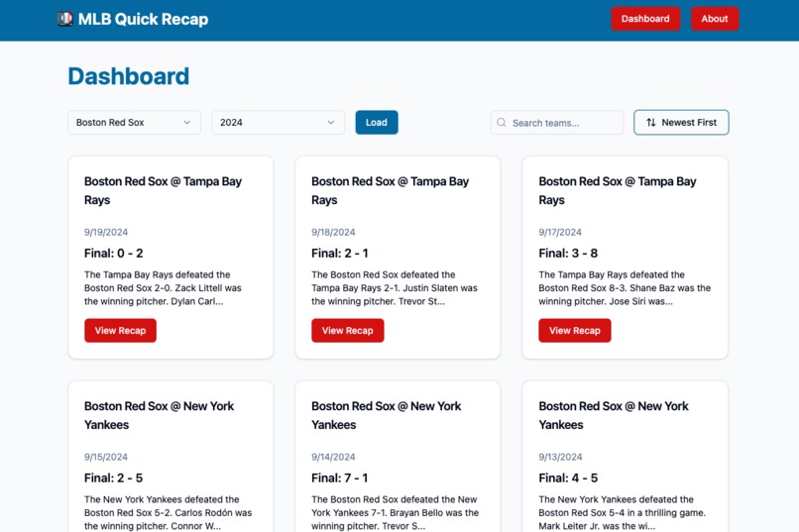
Task: Click the baseball logo icon in header
Action: pos(64,19)
